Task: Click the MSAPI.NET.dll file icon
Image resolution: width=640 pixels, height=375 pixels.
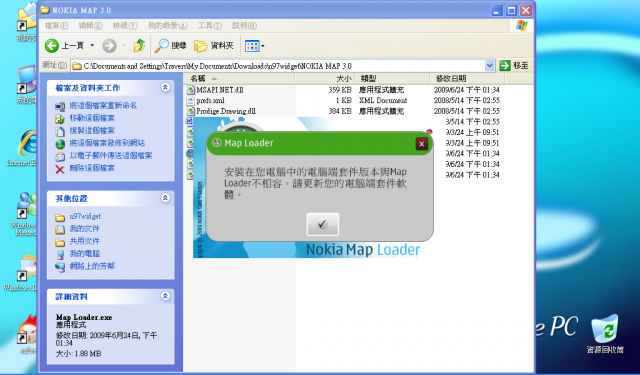Action: coord(191,90)
